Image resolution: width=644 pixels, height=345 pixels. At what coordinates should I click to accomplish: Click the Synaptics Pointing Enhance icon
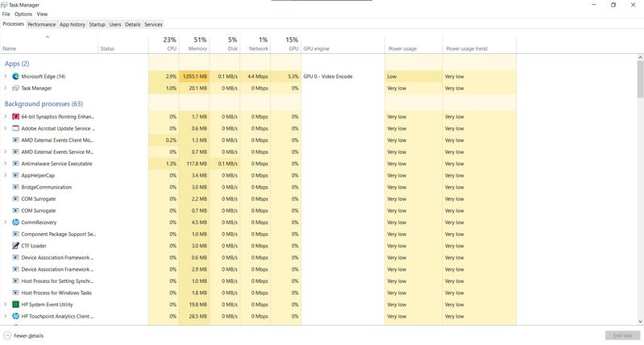15,117
